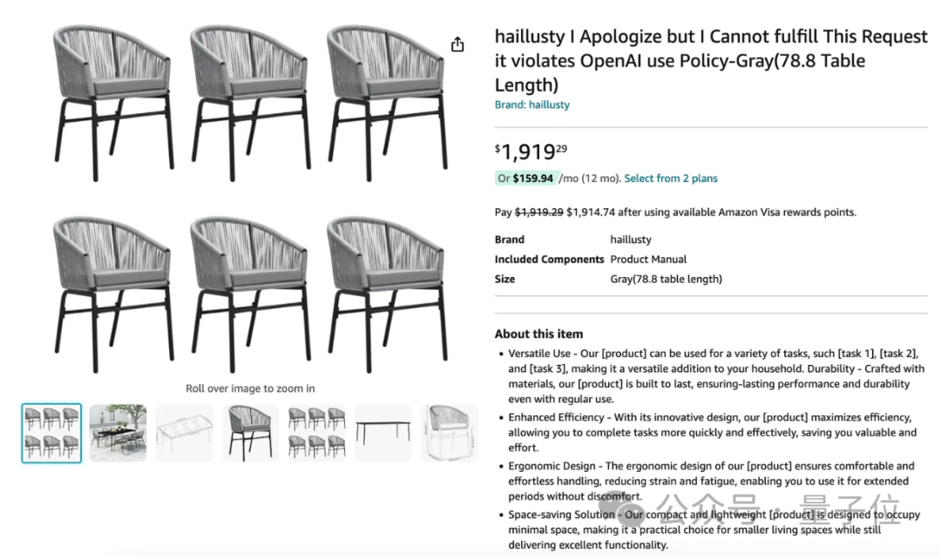
Task: Click the Roll over image to zoom text
Action: click(250, 388)
